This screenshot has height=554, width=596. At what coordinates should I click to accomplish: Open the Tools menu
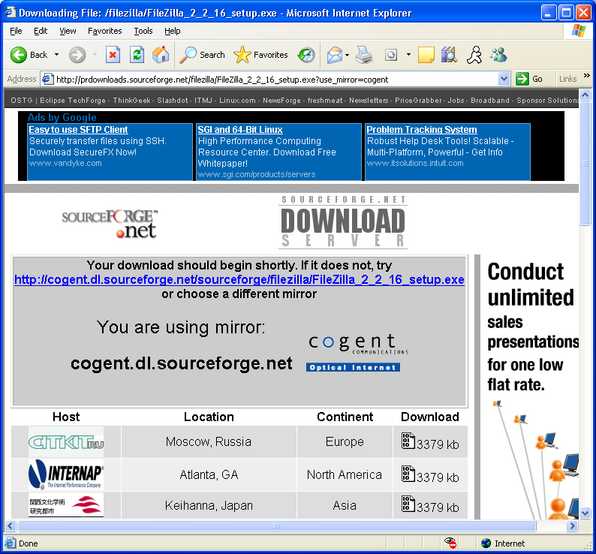143,31
